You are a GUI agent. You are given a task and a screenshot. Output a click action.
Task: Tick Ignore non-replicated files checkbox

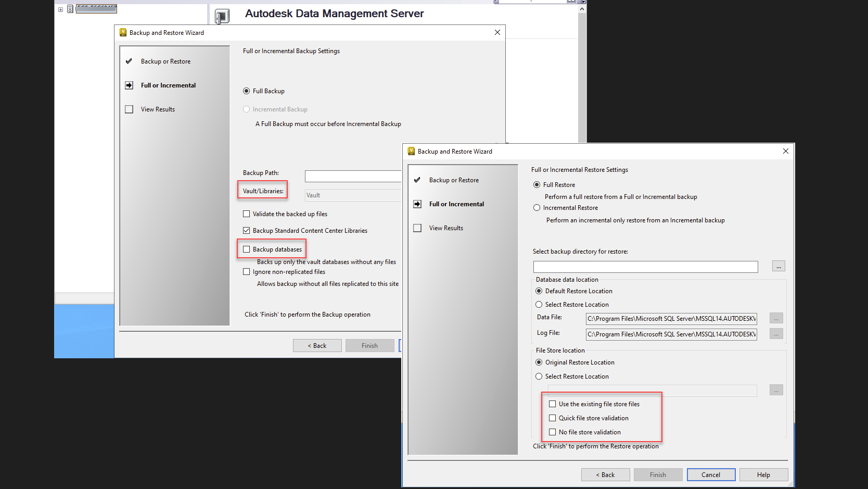tap(247, 272)
